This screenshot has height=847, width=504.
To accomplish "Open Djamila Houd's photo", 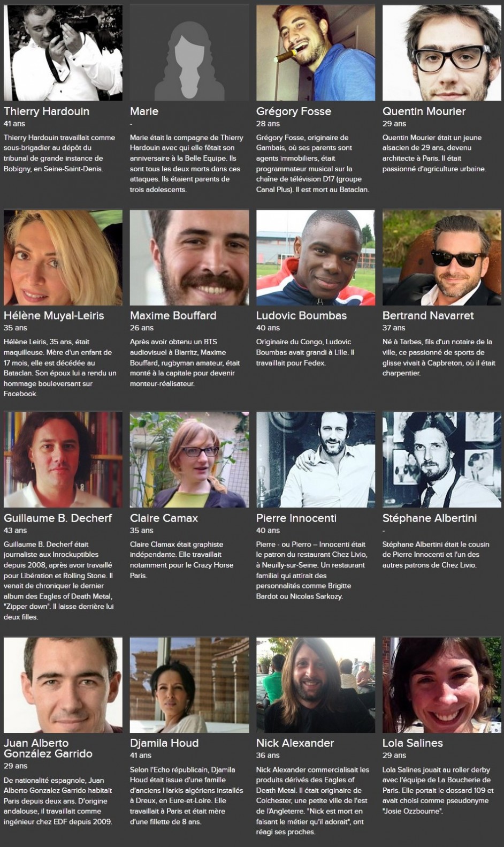I will pos(189,685).
